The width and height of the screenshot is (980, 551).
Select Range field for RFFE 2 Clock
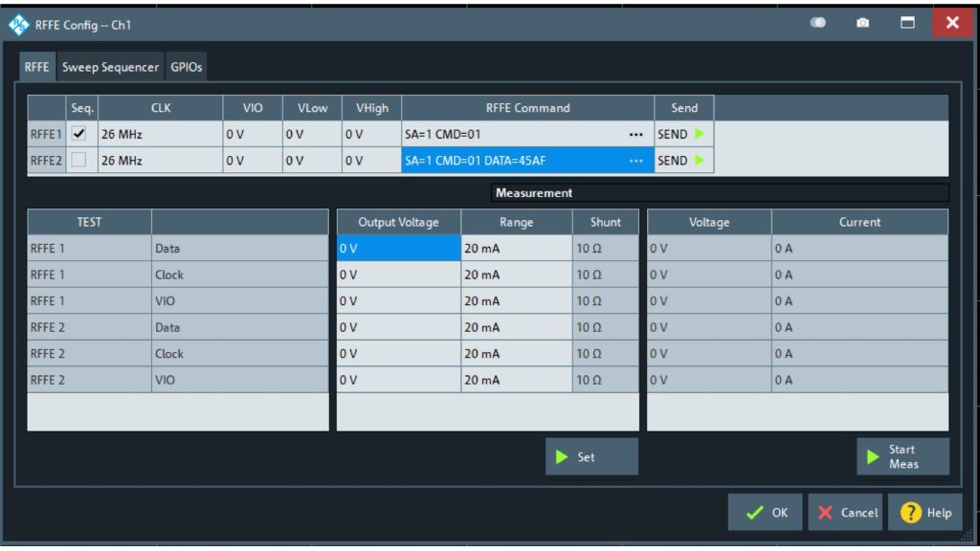(517, 353)
